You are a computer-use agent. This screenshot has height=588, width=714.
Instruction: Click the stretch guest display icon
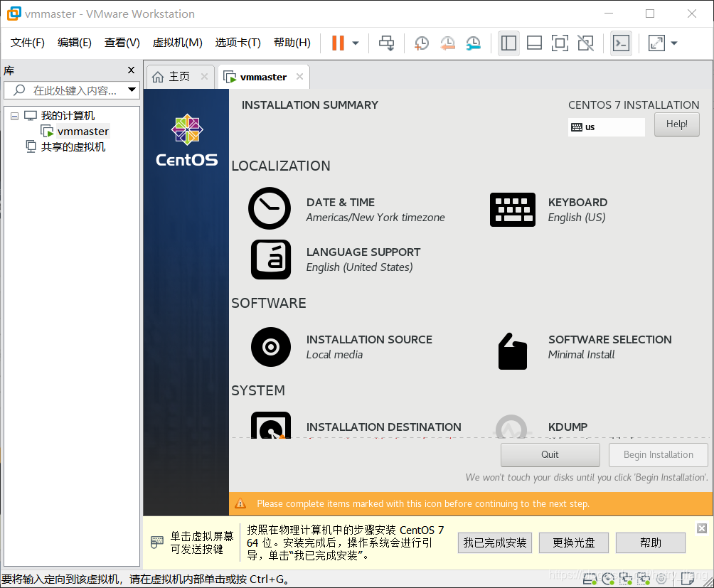click(x=656, y=43)
